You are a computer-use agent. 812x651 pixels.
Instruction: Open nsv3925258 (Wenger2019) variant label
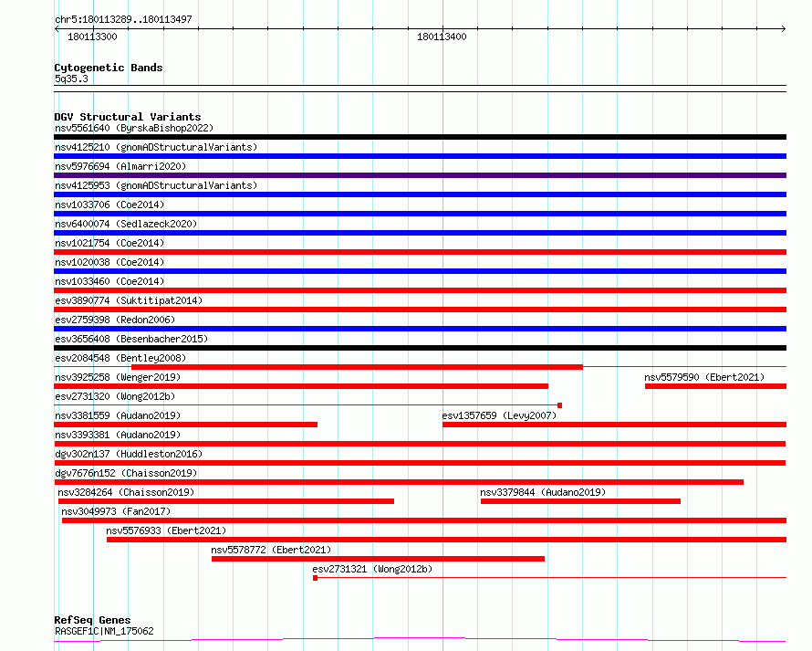[x=118, y=377]
